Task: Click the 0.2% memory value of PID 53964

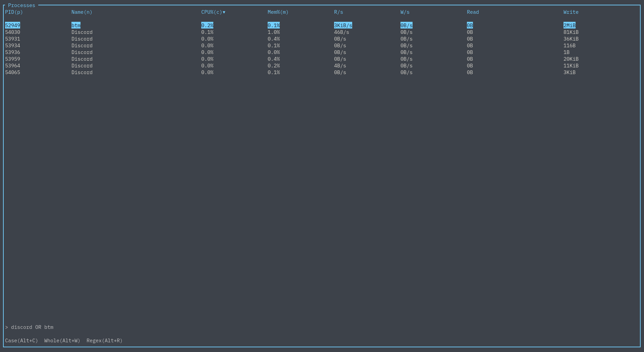Action: [x=274, y=66]
